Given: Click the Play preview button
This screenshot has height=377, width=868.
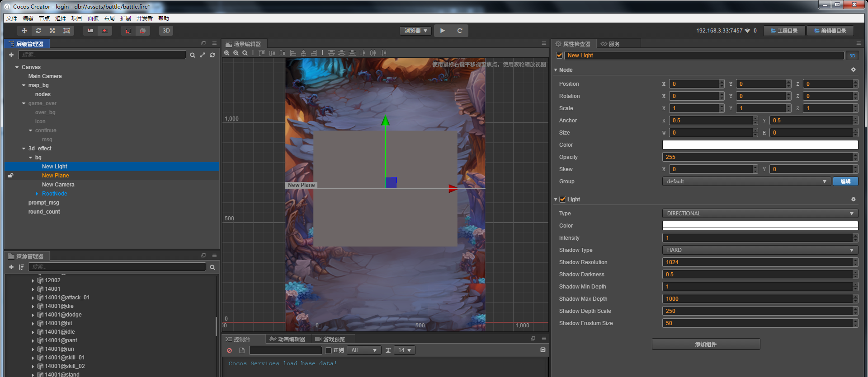Looking at the screenshot, I should [x=442, y=31].
